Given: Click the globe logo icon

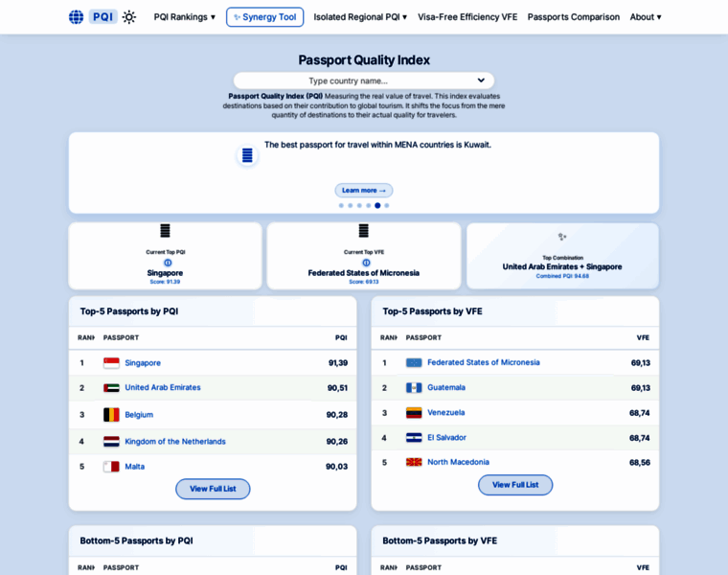Looking at the screenshot, I should [77, 16].
